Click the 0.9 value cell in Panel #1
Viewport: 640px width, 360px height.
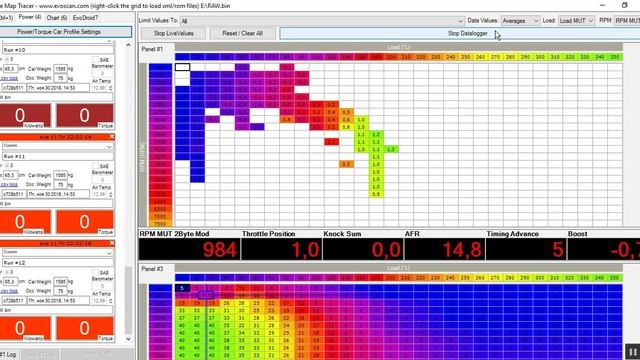(376, 194)
